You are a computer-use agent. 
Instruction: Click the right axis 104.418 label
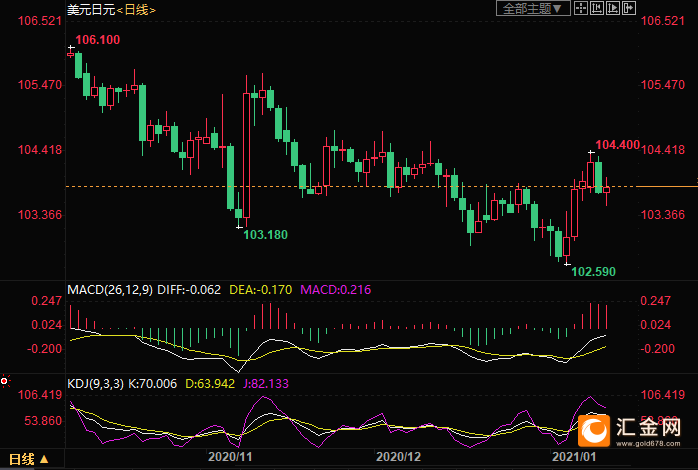(x=662, y=150)
